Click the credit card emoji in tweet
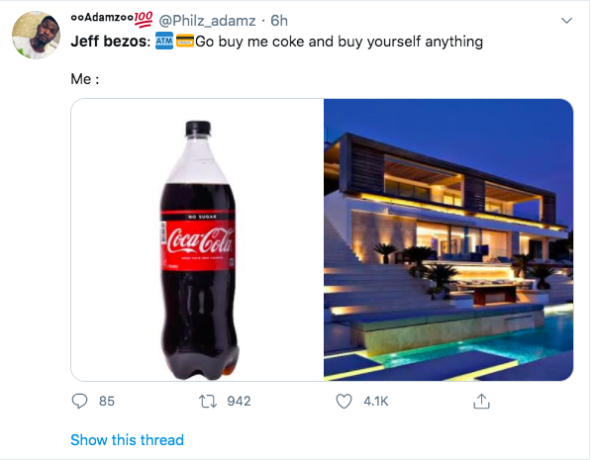Image resolution: width=595 pixels, height=460 pixels. click(185, 41)
